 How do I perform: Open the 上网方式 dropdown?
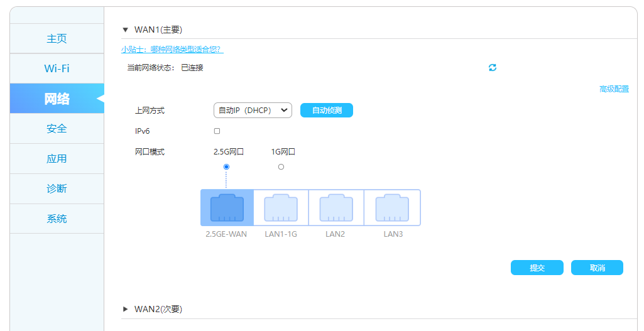coord(253,110)
